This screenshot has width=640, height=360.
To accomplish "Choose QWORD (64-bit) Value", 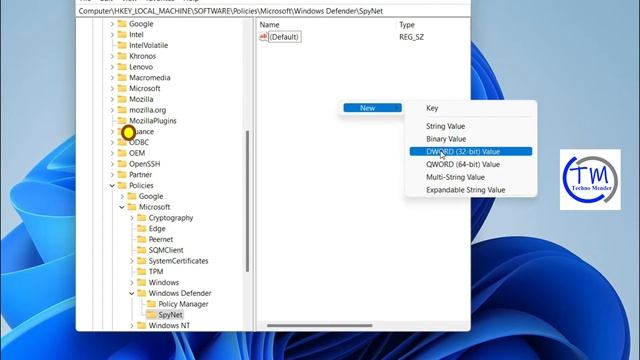I will point(471,164).
